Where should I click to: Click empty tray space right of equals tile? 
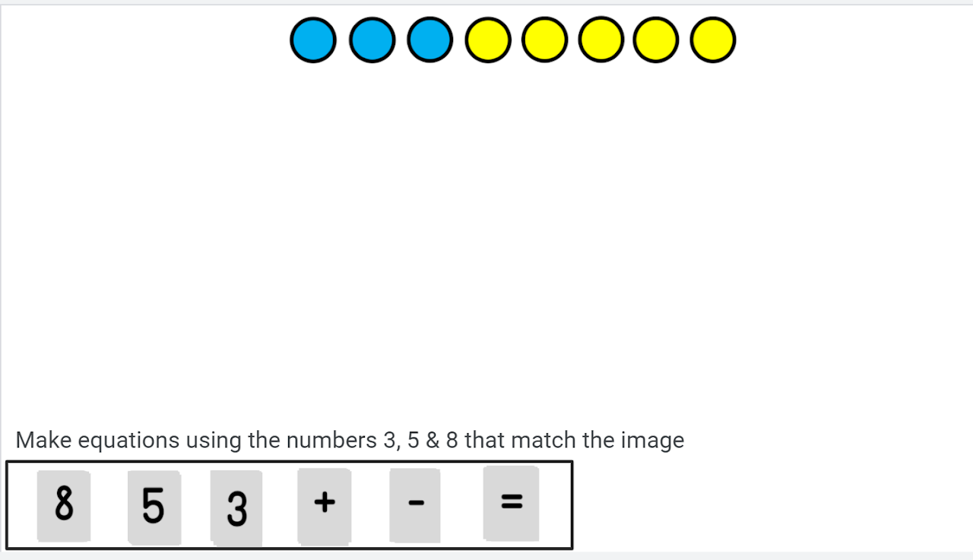[556, 505]
